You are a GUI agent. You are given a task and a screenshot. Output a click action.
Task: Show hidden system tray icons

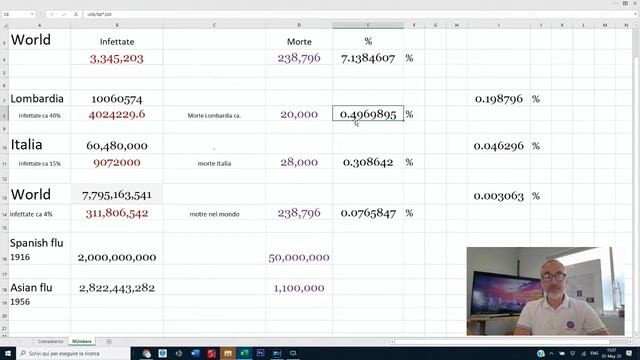(x=551, y=353)
